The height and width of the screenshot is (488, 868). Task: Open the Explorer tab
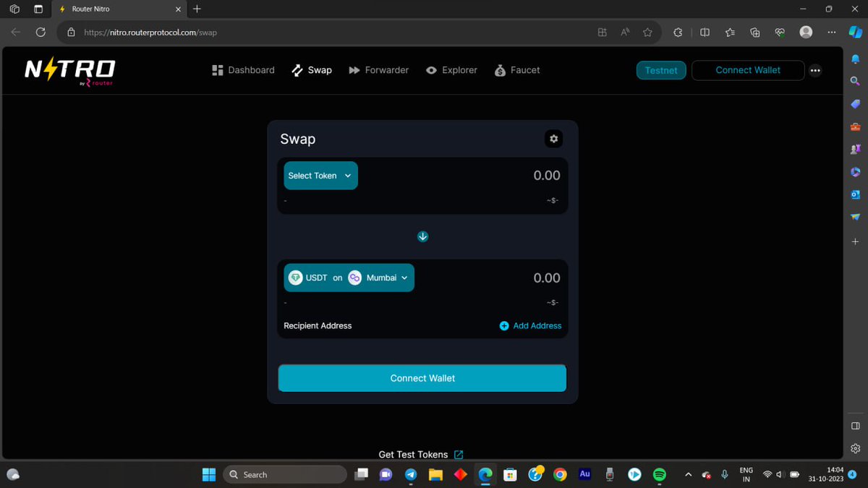coord(451,70)
